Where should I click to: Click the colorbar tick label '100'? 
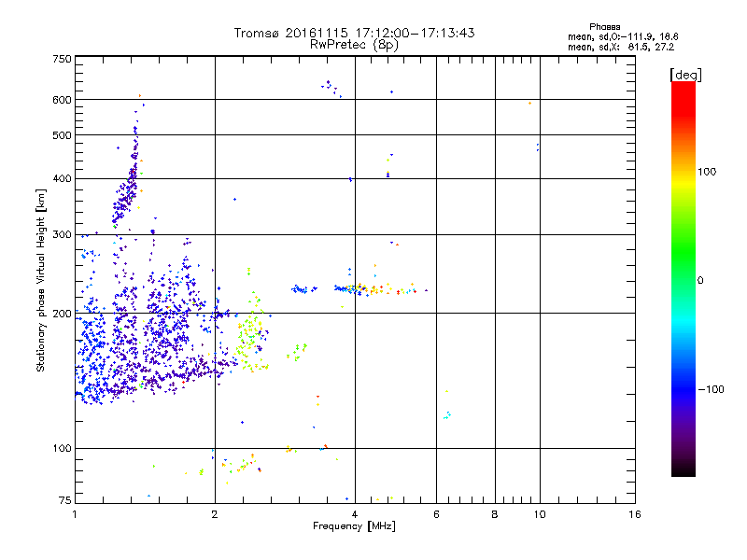point(707,172)
